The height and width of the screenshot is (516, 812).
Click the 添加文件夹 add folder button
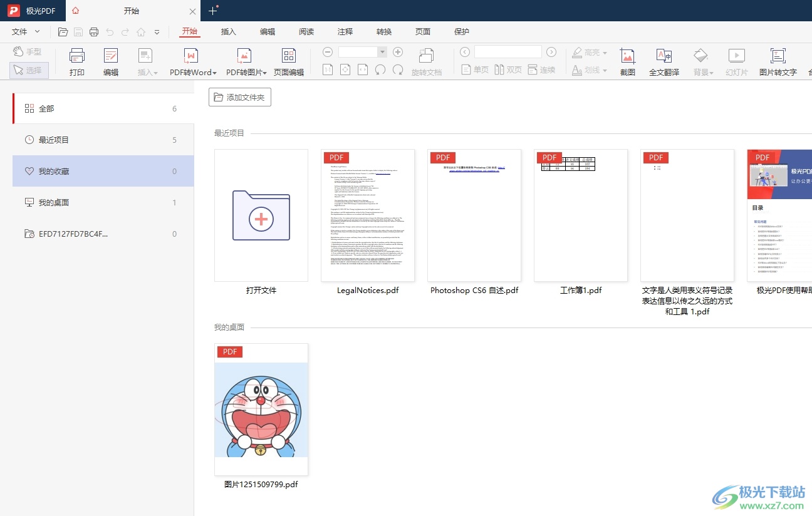240,97
